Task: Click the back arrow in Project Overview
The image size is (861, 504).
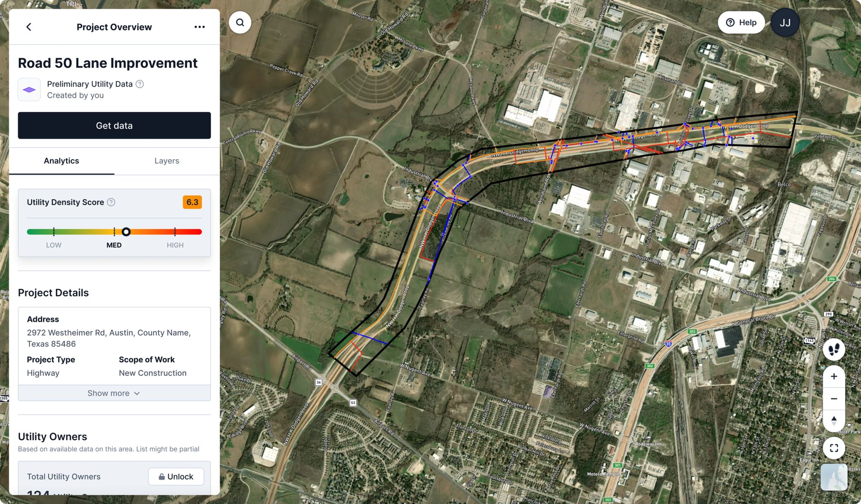Action: point(29,27)
